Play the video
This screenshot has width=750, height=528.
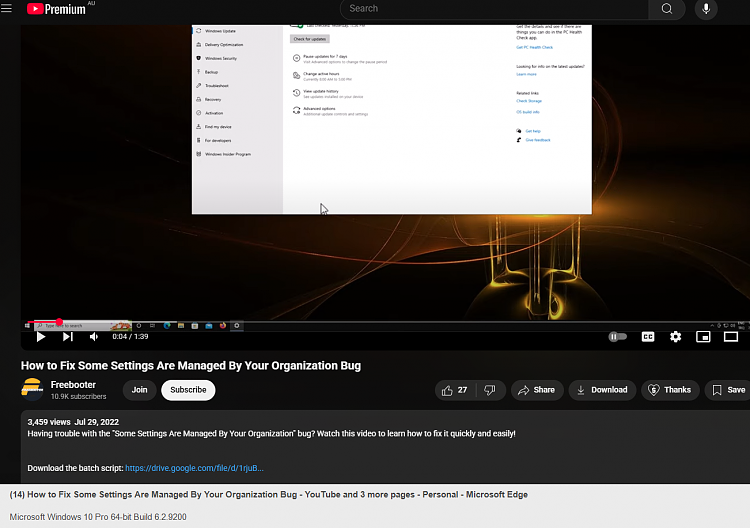(x=41, y=337)
